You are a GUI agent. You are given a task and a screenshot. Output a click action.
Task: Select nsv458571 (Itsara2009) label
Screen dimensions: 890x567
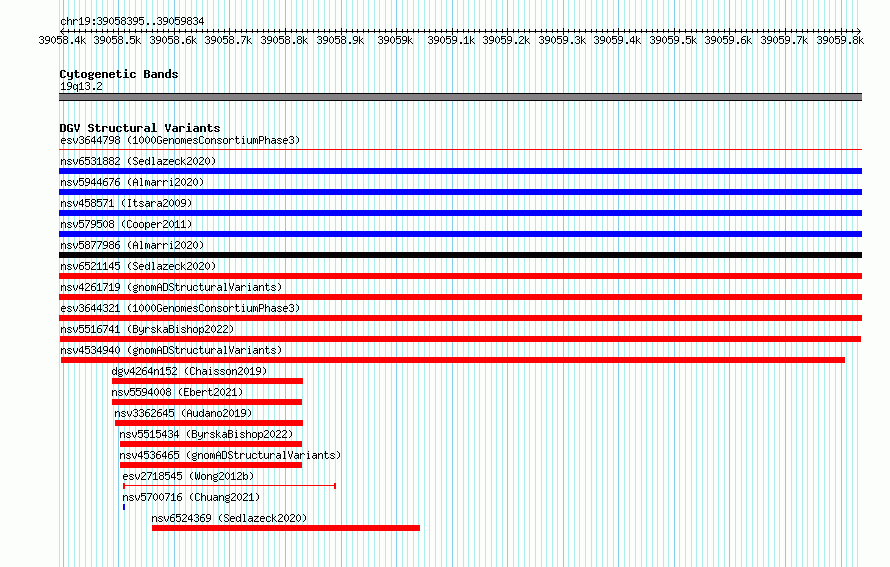(126, 203)
